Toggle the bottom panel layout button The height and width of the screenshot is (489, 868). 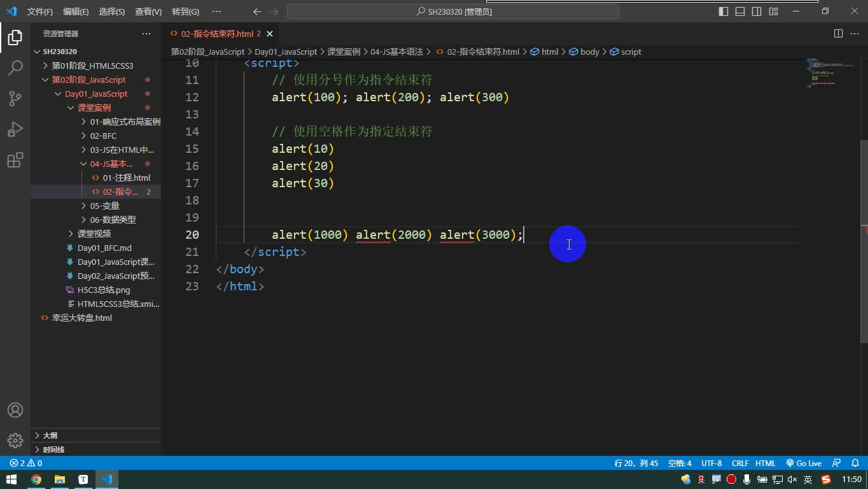(x=740, y=11)
